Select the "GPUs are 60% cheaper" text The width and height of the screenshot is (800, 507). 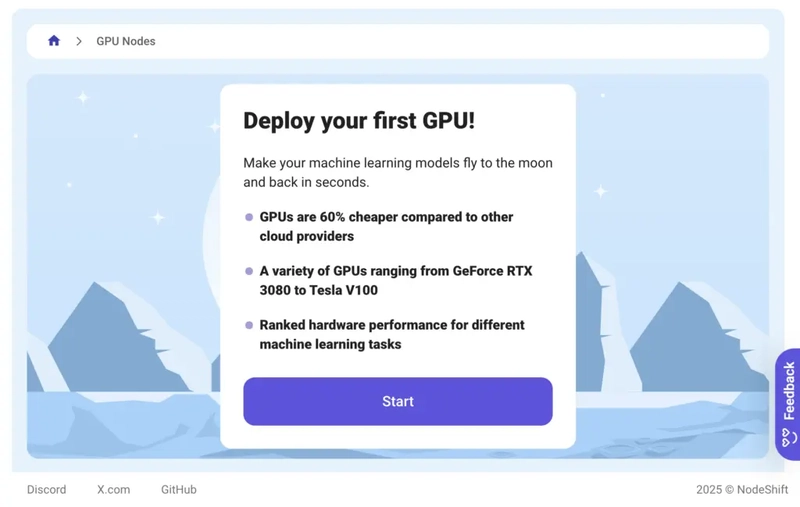tap(386, 227)
